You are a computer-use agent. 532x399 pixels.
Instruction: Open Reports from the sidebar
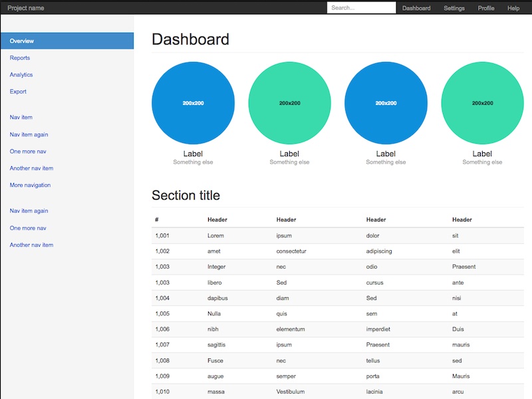click(20, 58)
